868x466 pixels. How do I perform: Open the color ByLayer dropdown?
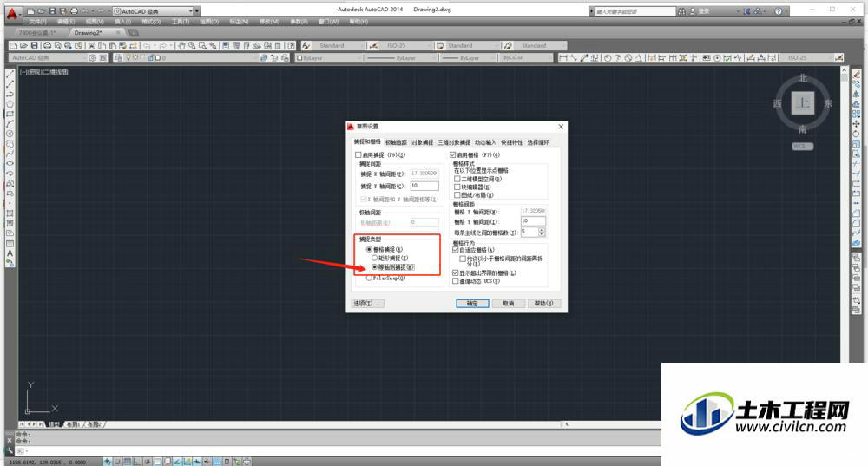pyautogui.click(x=329, y=57)
